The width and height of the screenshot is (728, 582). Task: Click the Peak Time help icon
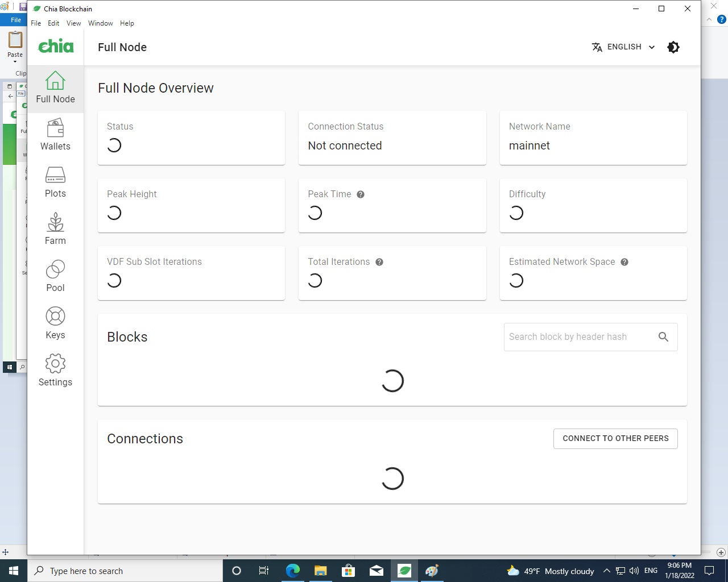(x=361, y=194)
